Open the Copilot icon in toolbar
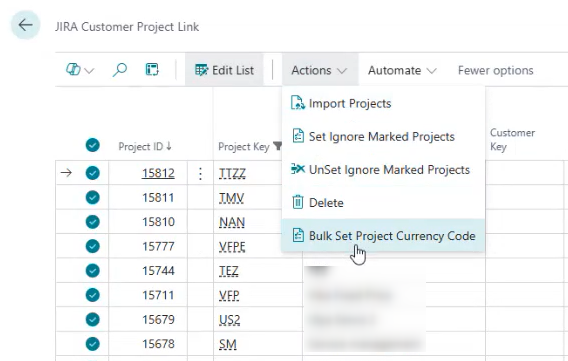Viewport: 568px width, 361px height. [73, 69]
